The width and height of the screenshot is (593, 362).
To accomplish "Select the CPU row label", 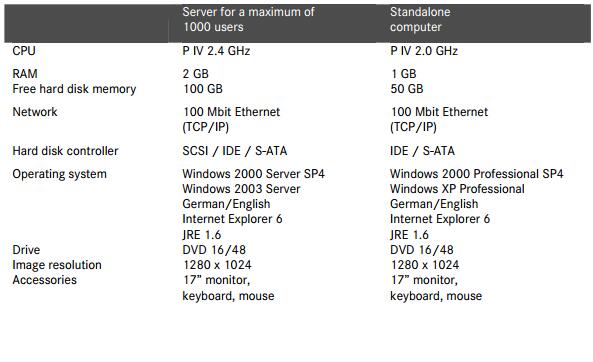I will tap(24, 51).
